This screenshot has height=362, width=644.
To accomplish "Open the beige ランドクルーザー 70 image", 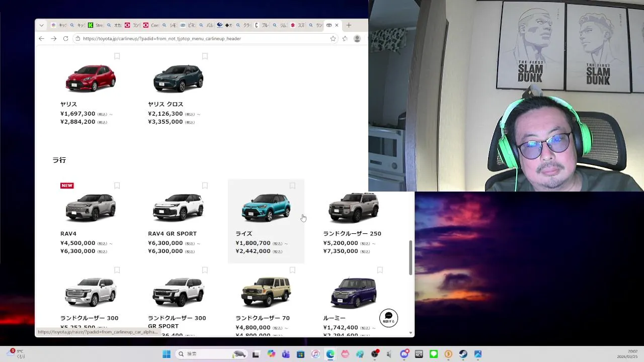I will pos(266,292).
